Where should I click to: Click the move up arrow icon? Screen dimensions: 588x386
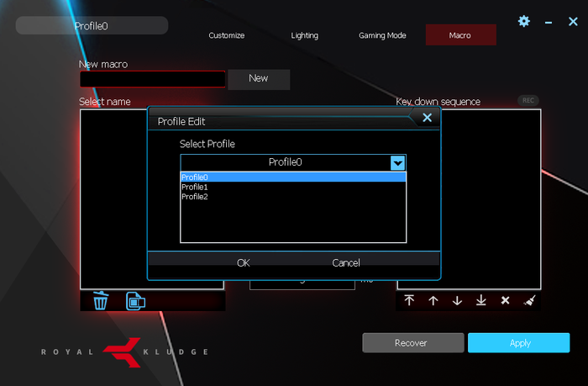(433, 300)
